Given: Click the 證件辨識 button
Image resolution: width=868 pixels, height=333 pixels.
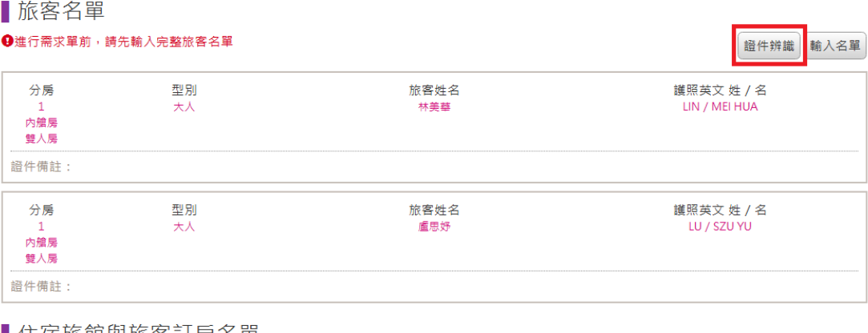Looking at the screenshot, I should point(769,46).
